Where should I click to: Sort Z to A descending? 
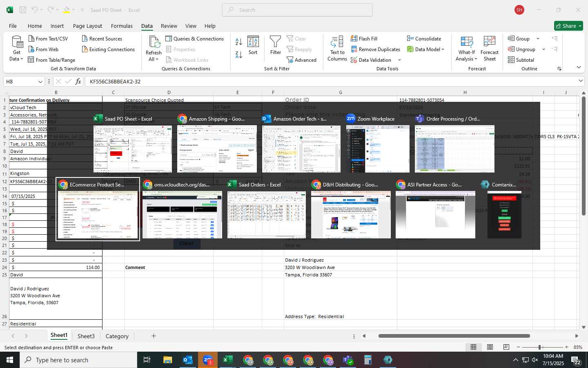coord(239,54)
